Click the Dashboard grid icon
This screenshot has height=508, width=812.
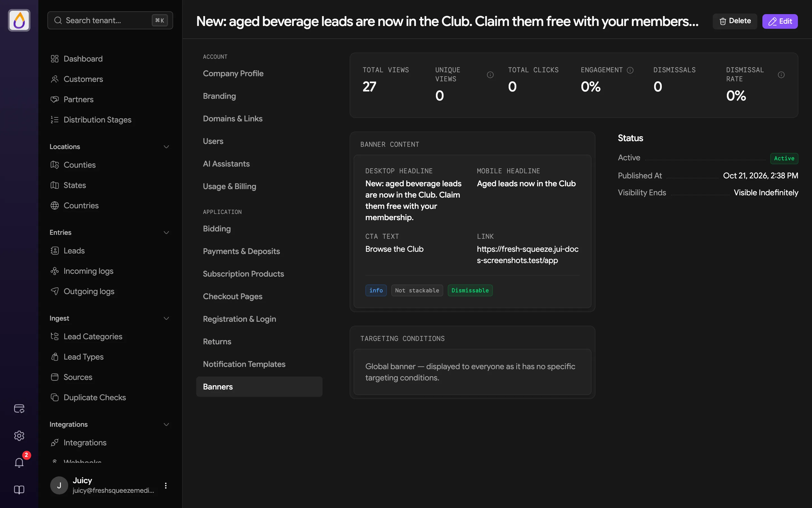[x=55, y=59]
